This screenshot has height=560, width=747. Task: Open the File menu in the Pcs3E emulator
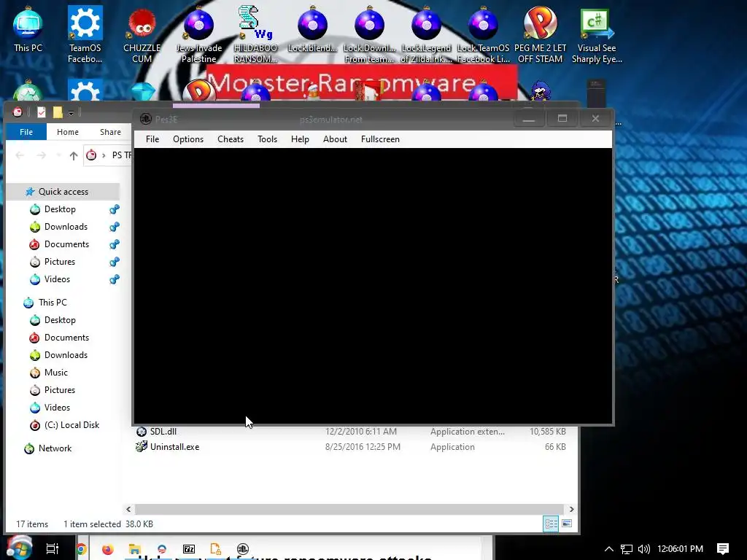click(152, 139)
